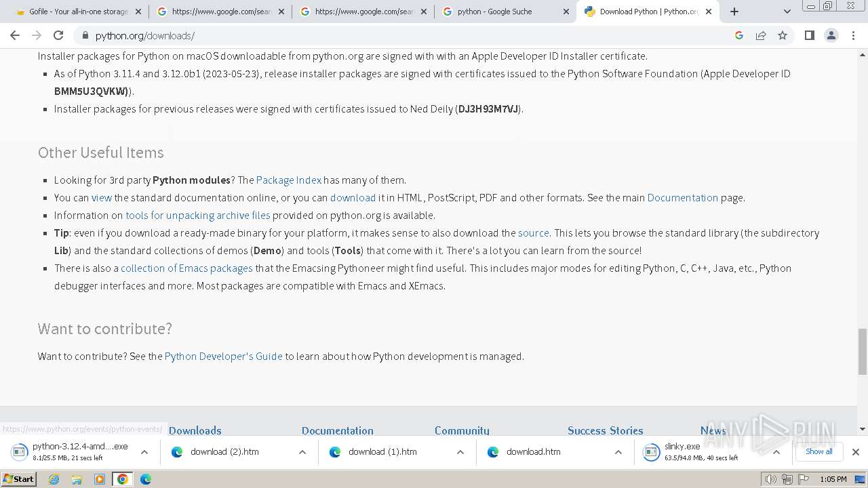Open the Documentation footer menu
Screen dimensions: 868x488
(x=338, y=430)
